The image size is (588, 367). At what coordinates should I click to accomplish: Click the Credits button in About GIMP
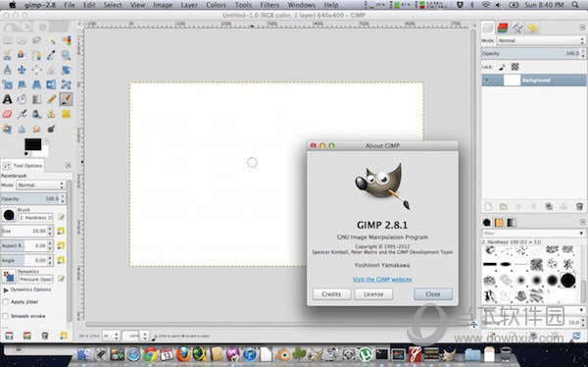tap(331, 294)
